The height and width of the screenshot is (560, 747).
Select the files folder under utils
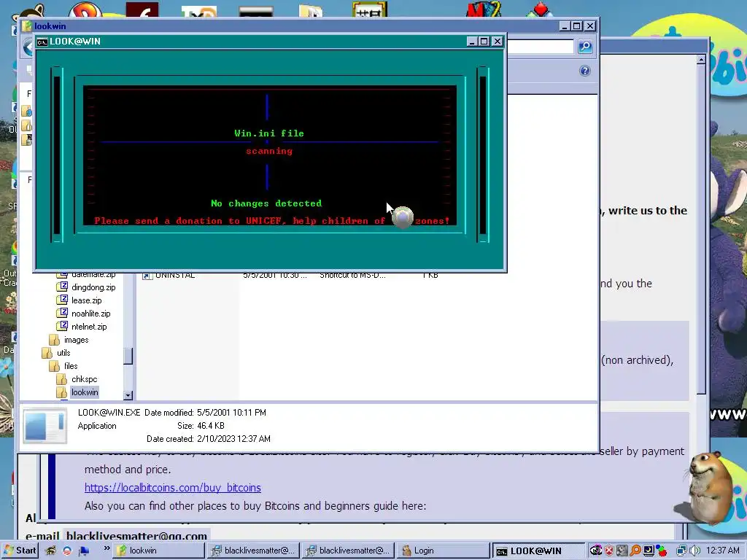[63, 366]
